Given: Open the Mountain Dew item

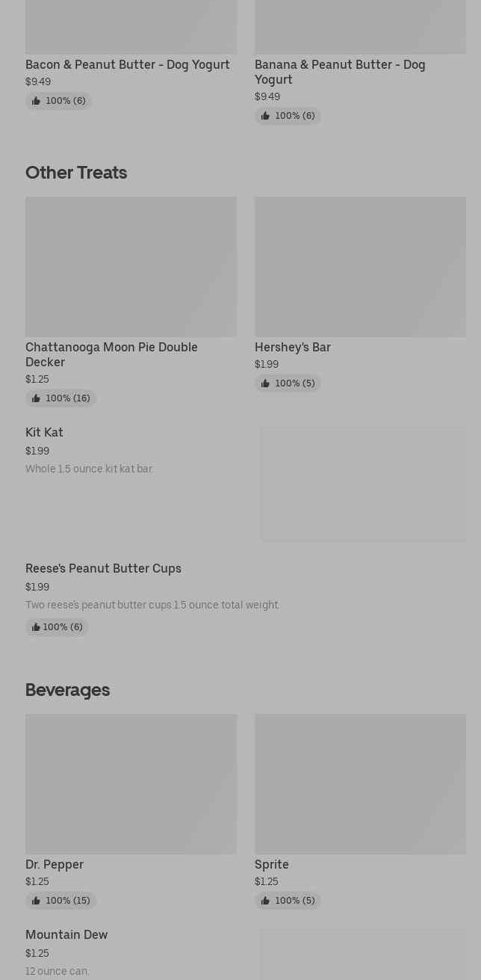Looking at the screenshot, I should (x=66, y=934).
